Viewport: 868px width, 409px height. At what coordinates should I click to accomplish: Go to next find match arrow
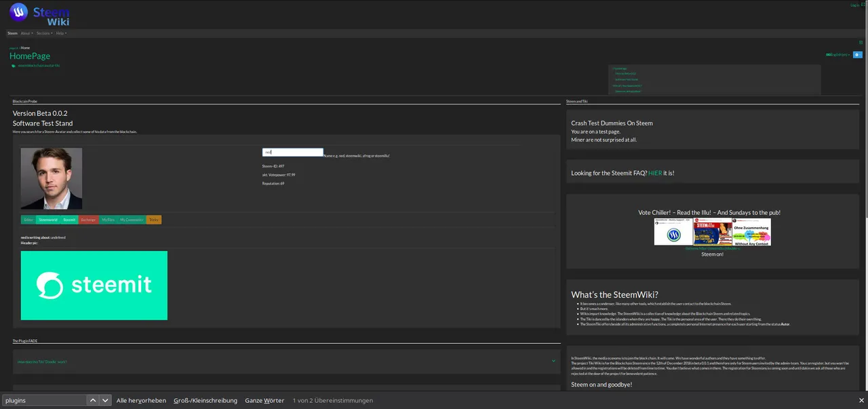[105, 400]
